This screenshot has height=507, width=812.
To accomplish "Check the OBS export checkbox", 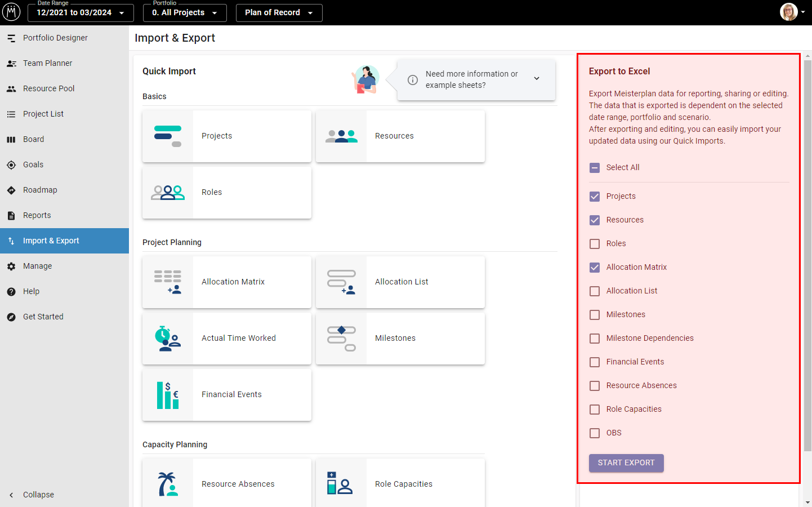I will click(x=595, y=433).
